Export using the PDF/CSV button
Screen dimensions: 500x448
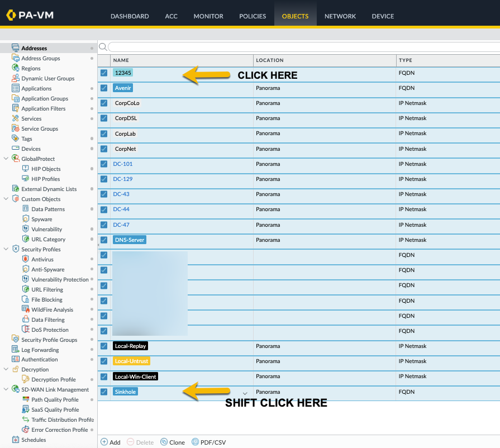pyautogui.click(x=208, y=442)
